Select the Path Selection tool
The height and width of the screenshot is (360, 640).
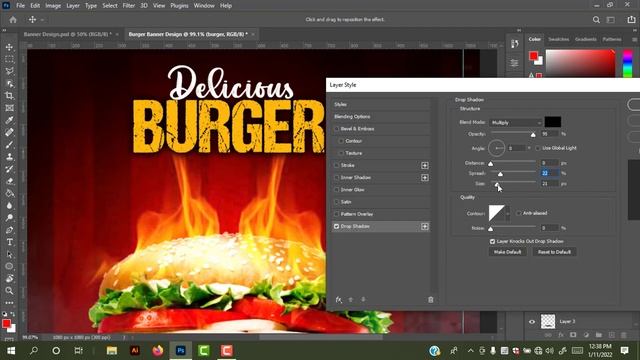9,254
